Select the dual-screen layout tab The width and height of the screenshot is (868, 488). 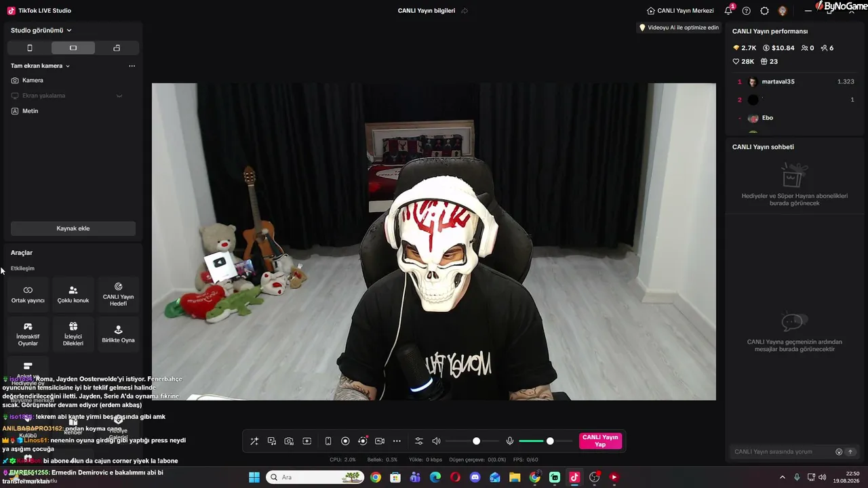point(117,48)
